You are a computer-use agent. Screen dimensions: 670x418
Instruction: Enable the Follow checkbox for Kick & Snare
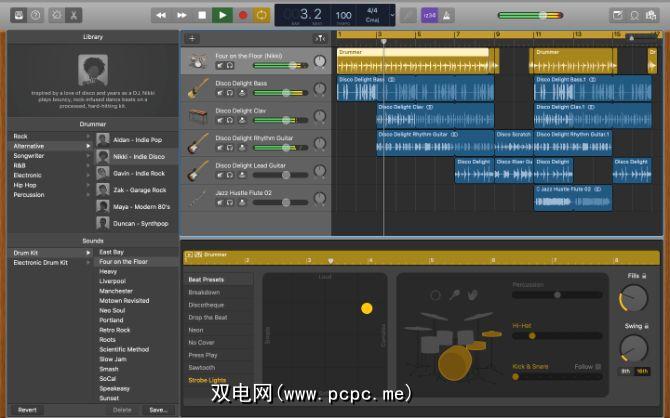click(599, 366)
